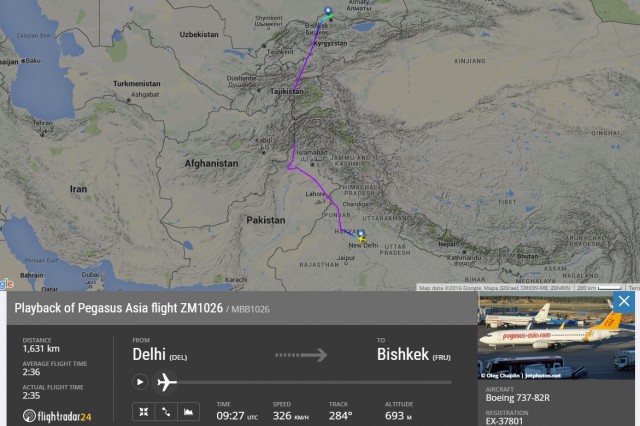Open the Pegasus Asia aircraft photo
This screenshot has width=640, height=426.
[x=556, y=335]
